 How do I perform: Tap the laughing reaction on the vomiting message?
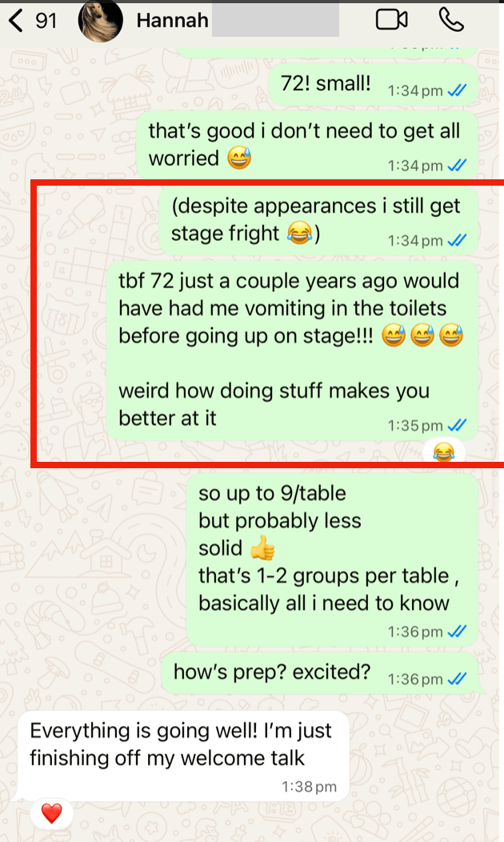[x=443, y=452]
